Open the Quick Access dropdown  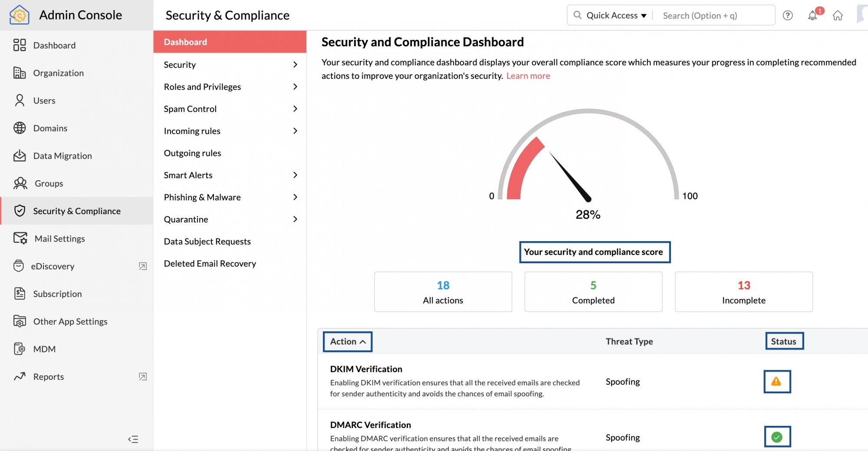pos(616,16)
